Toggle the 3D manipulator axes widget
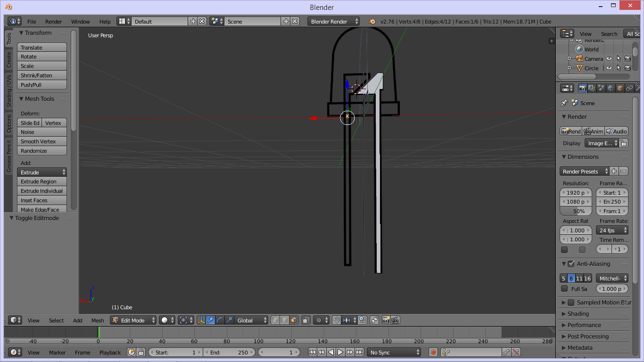 pos(201,320)
